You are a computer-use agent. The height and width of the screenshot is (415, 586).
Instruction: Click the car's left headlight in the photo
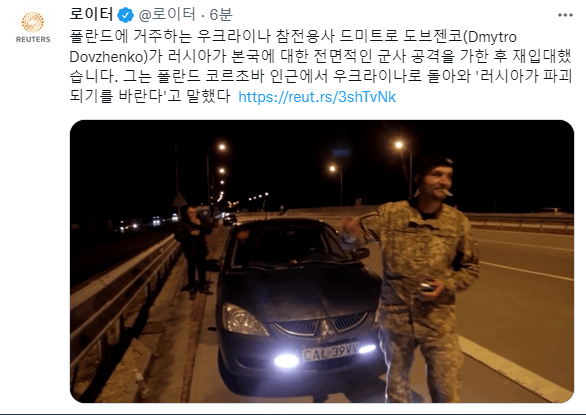coord(243,319)
